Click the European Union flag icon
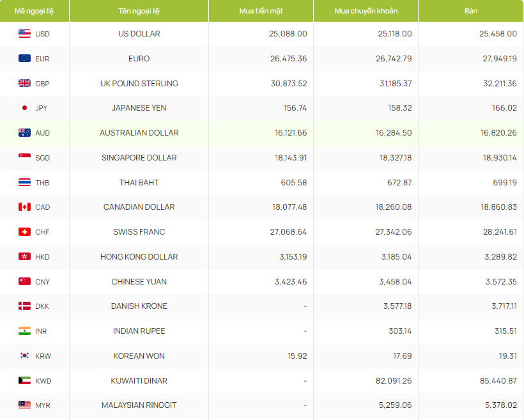This screenshot has width=524, height=420. 25,59
